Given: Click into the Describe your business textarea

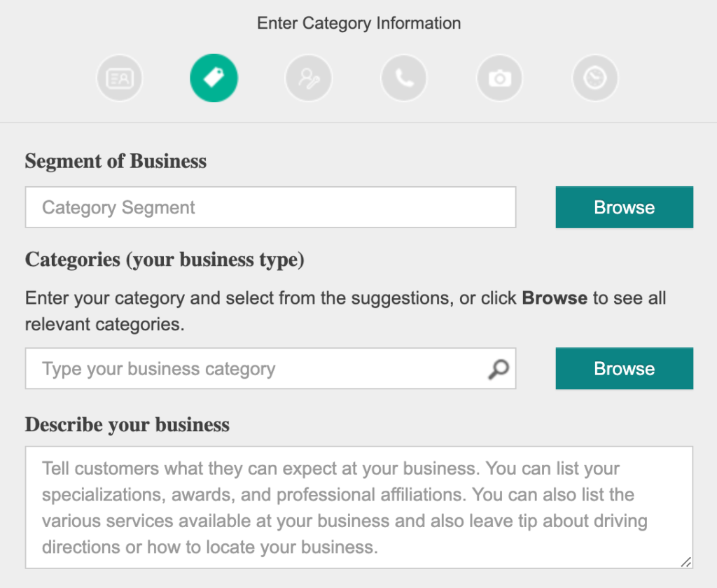Looking at the screenshot, I should tap(359, 507).
